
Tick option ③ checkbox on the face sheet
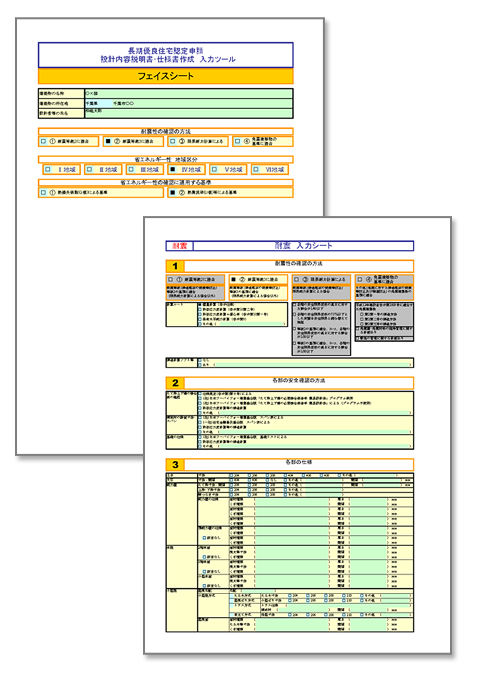(173, 141)
